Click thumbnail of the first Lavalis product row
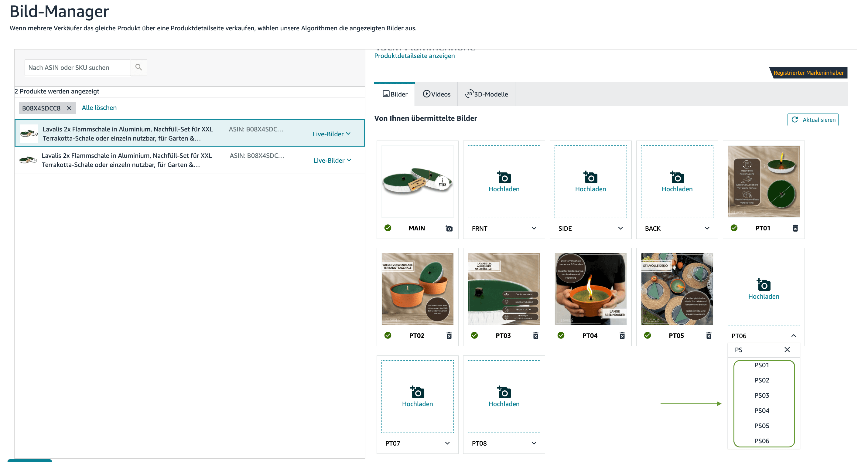The height and width of the screenshot is (462, 868). point(29,133)
